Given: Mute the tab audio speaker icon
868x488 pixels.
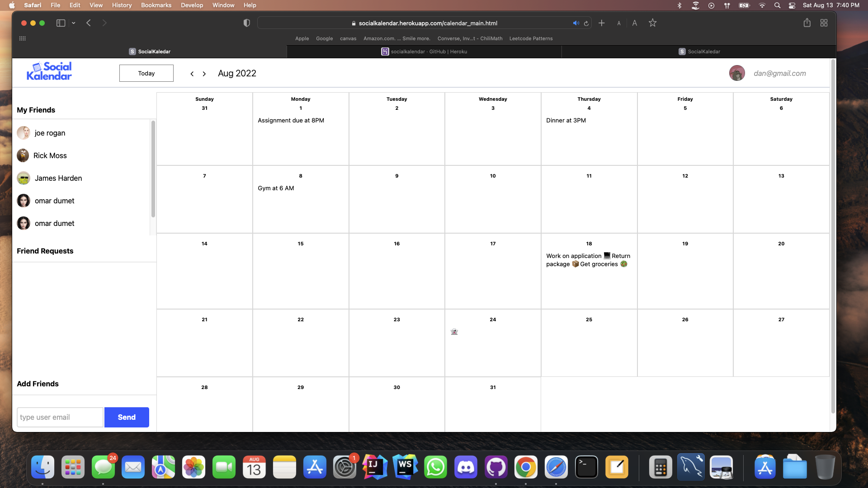Looking at the screenshot, I should [576, 23].
